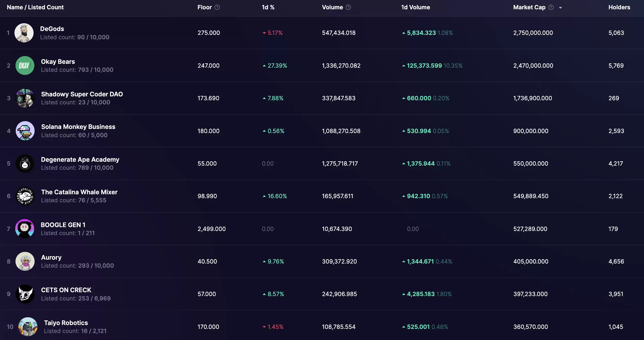Image resolution: width=644 pixels, height=340 pixels.
Task: Sort by the Holders column header
Action: pos(619,7)
